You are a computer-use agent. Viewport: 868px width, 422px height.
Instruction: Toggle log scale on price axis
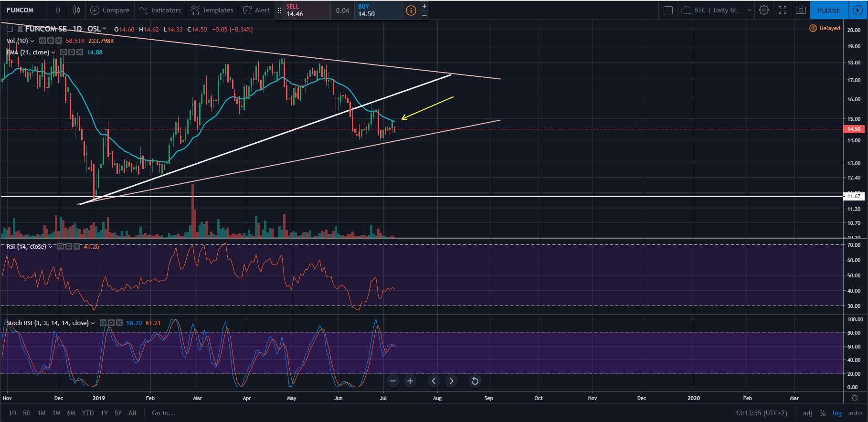837,413
